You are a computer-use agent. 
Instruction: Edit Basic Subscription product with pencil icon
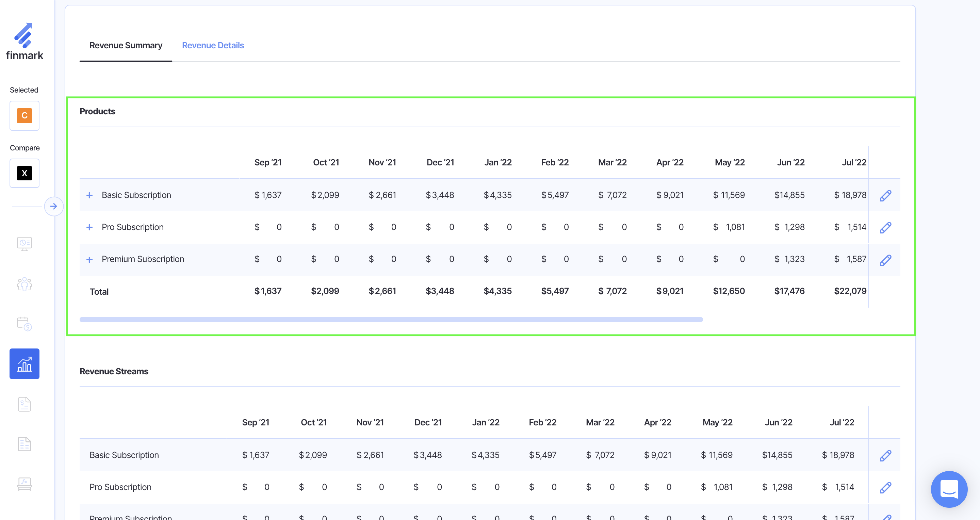tap(885, 196)
